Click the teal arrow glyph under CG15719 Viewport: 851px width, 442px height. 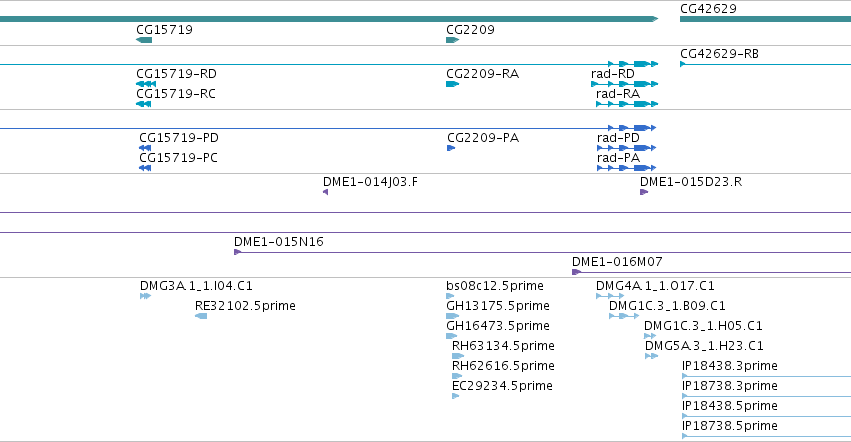point(144,40)
